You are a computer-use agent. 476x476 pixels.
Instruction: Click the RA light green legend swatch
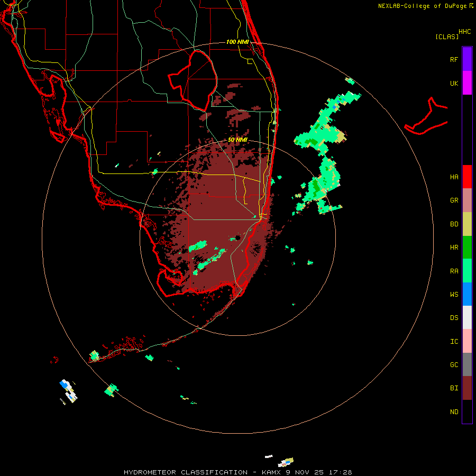(467, 271)
